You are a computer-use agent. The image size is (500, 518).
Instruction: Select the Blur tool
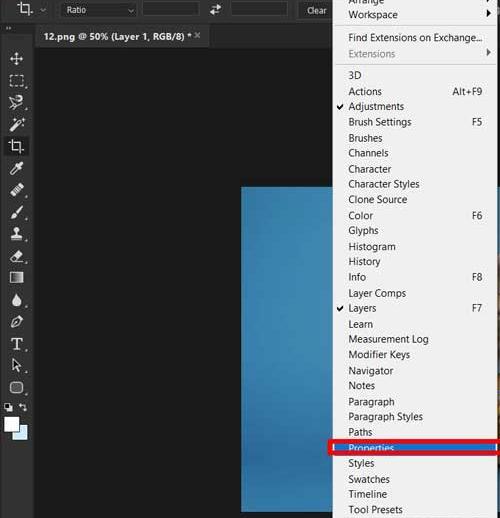click(16, 300)
